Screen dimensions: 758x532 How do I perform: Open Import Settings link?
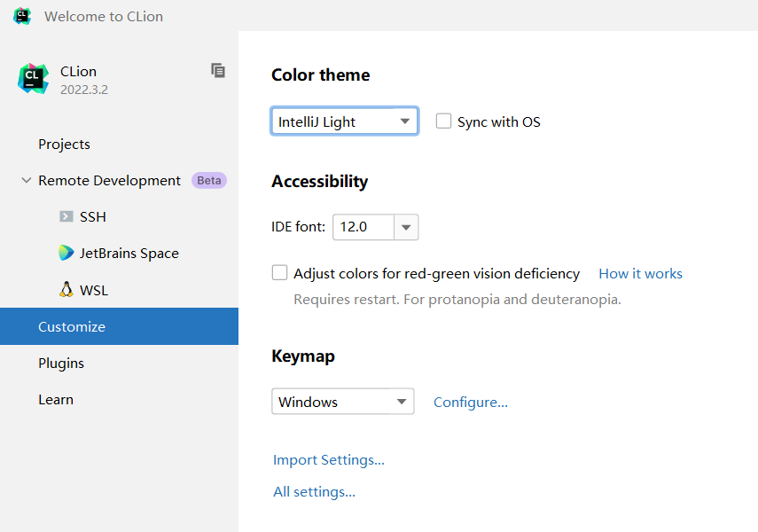pos(329,459)
